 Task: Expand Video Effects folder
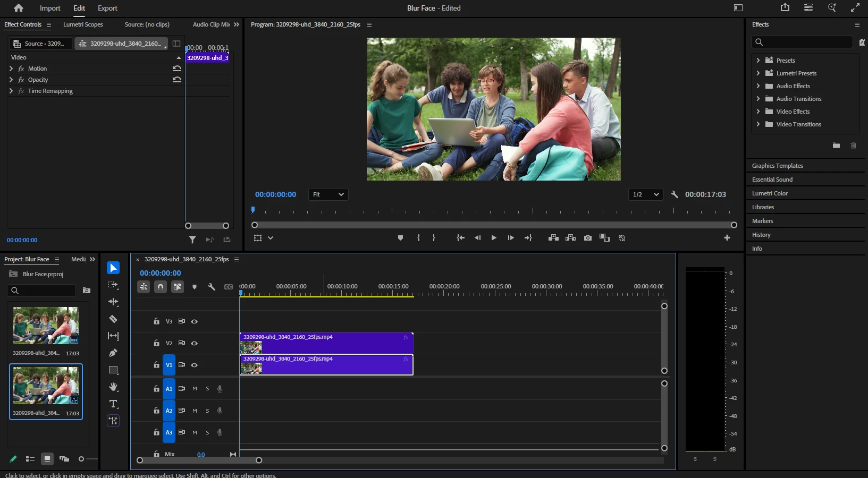point(758,112)
